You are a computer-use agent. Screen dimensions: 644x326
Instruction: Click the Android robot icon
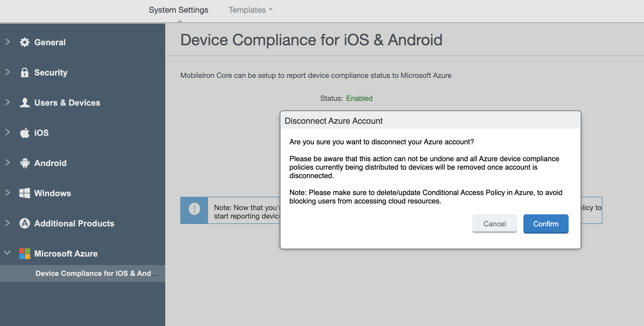click(x=25, y=163)
